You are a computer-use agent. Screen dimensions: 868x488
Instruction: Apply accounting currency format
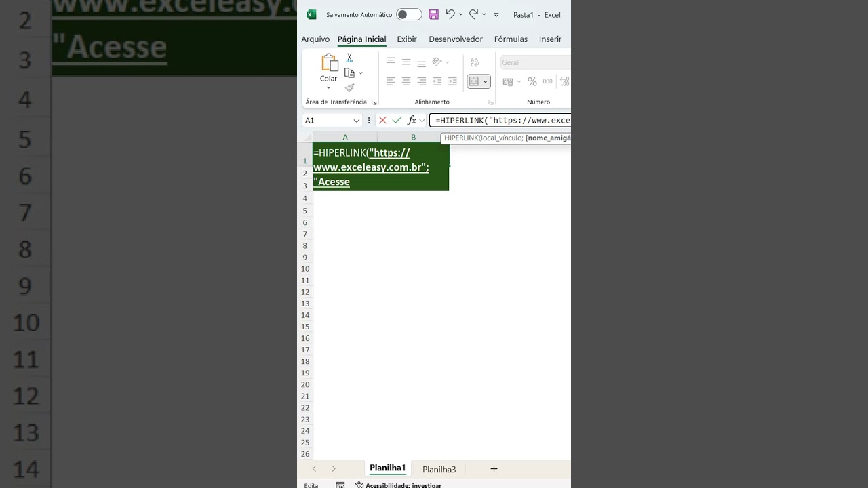pos(508,81)
